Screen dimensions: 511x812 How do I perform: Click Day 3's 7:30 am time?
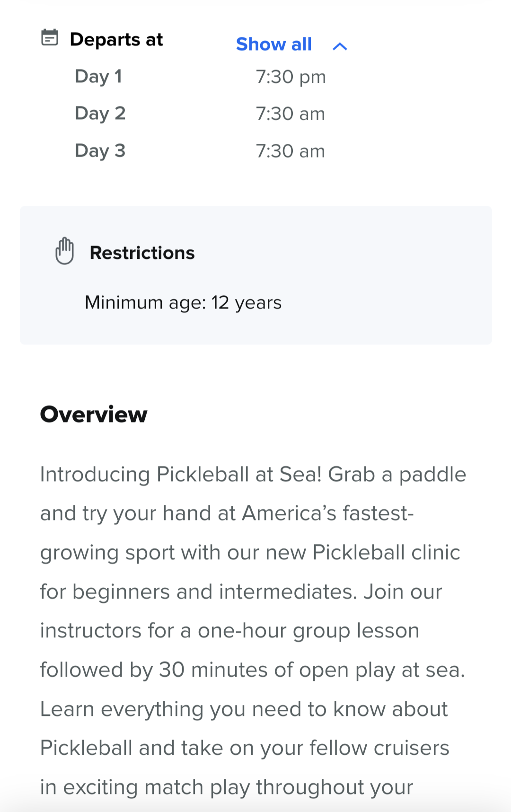pyautogui.click(x=290, y=151)
